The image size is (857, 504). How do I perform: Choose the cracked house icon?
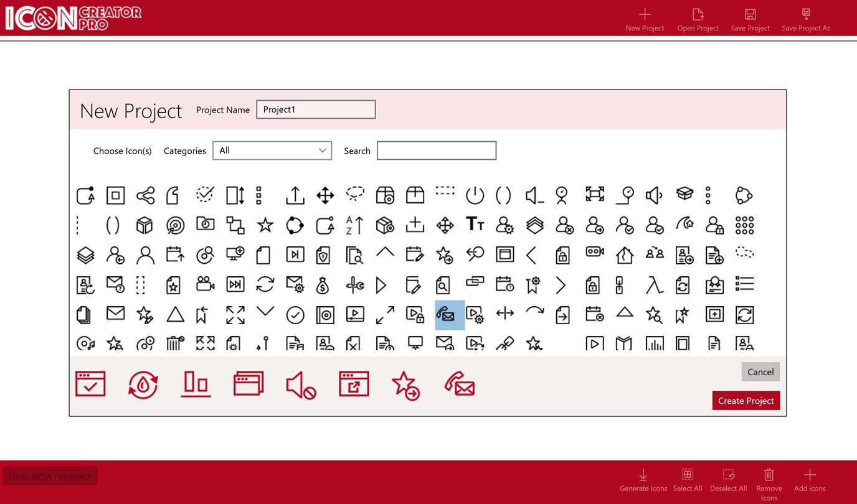tap(625, 254)
